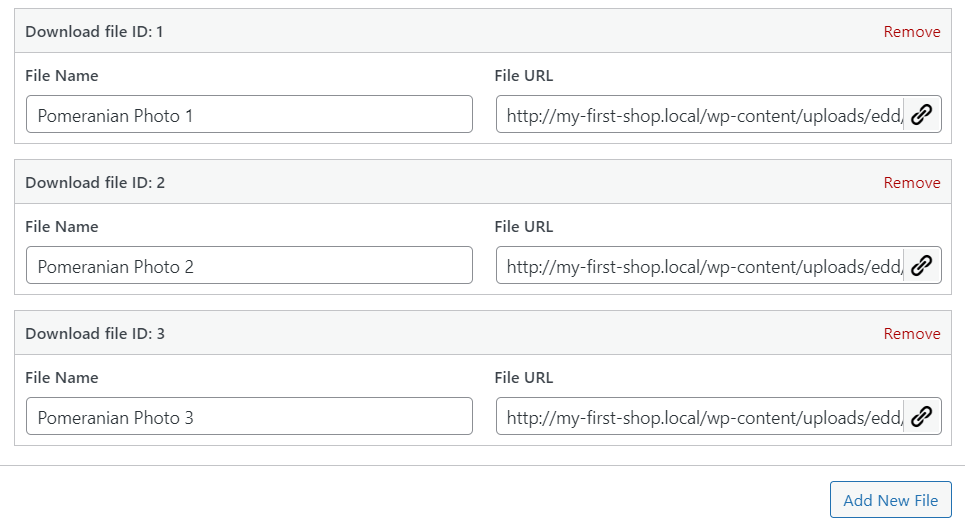Click the link icon for file 2 URL

(922, 265)
